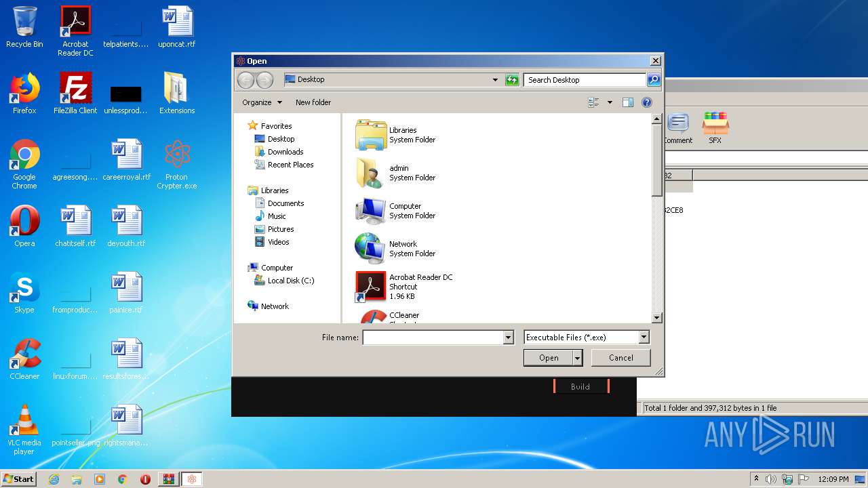Expand the File name history dropdown
The image size is (868, 488).
click(508, 338)
